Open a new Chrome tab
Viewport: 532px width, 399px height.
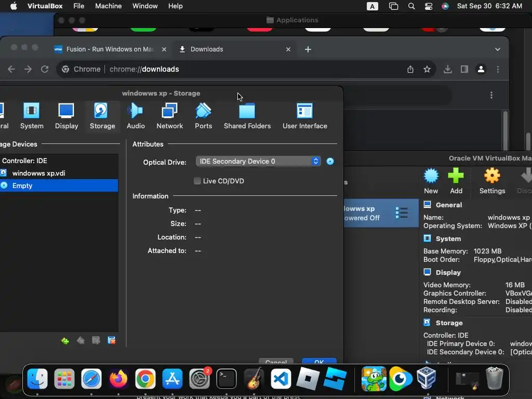point(308,49)
